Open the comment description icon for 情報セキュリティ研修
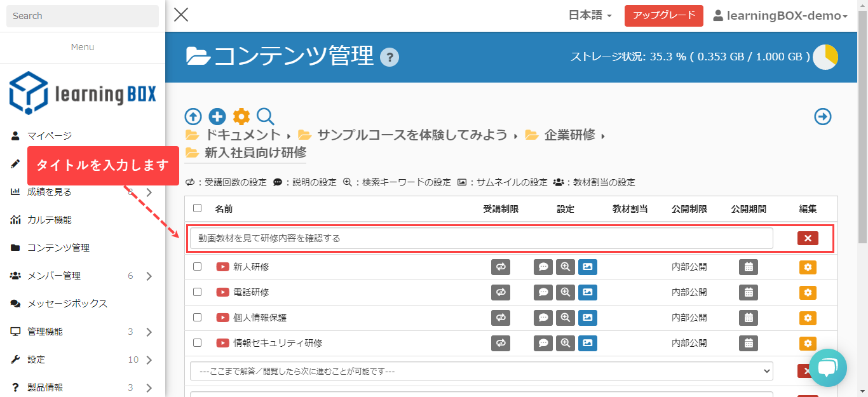The height and width of the screenshot is (397, 868). [543, 344]
